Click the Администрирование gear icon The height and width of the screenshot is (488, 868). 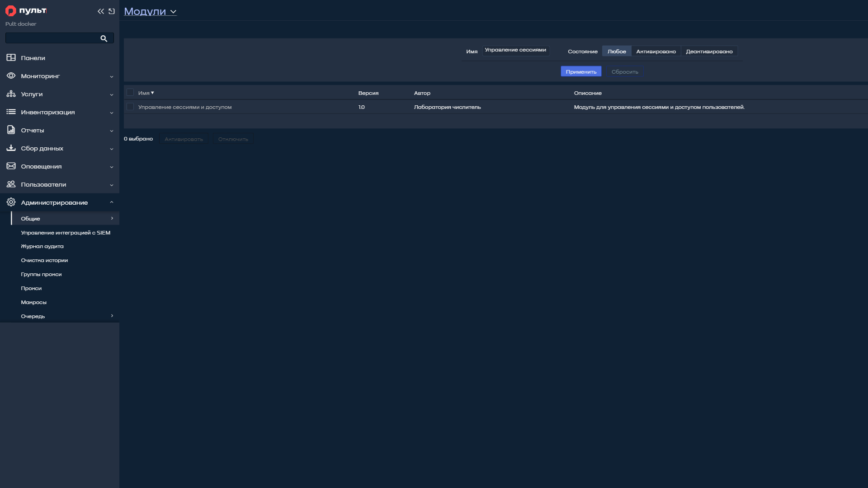click(x=11, y=202)
